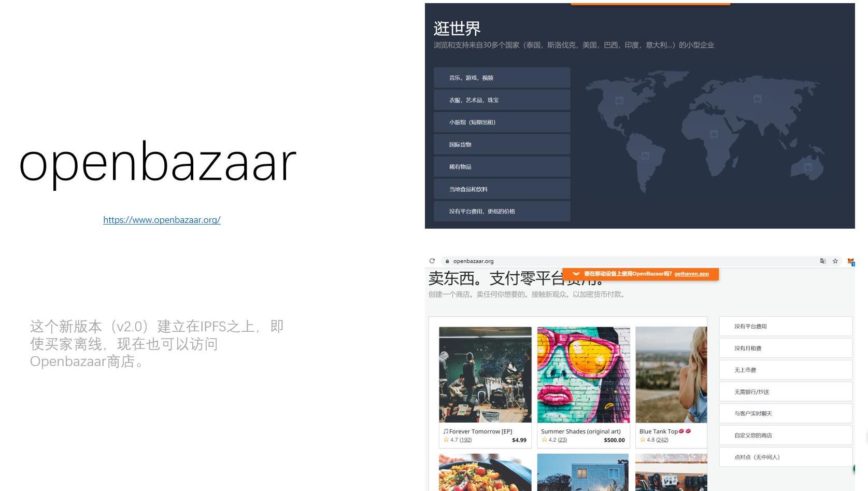
Task: Open the gethaven.app link in orange banner
Action: point(691,274)
